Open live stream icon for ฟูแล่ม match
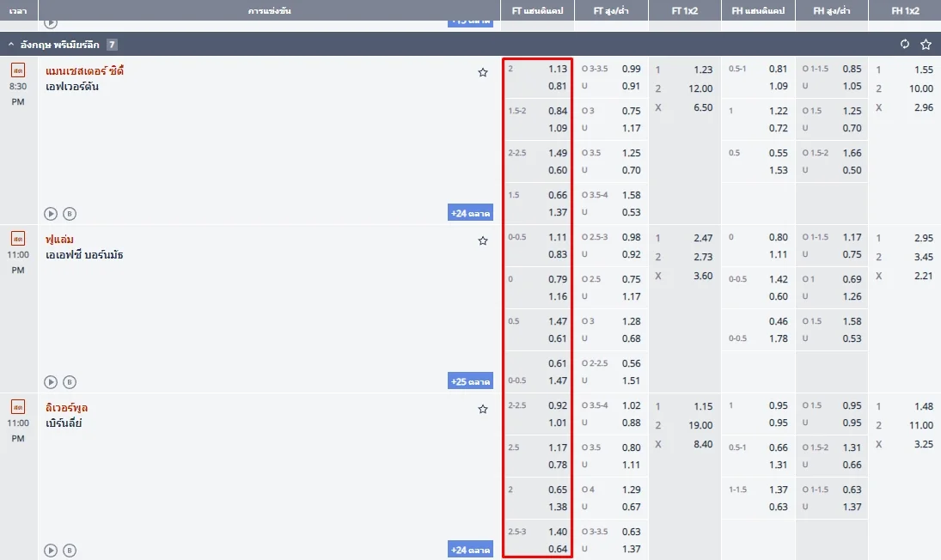 (51, 382)
